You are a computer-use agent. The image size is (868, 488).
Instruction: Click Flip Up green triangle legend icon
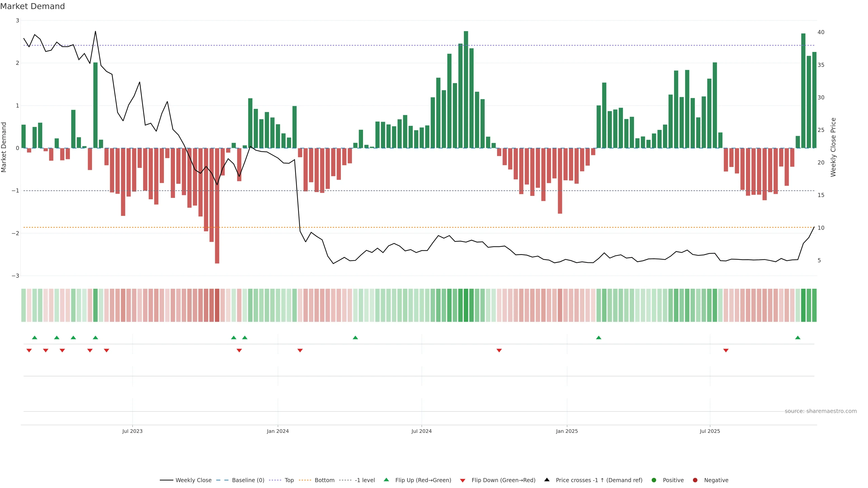pyautogui.click(x=387, y=480)
